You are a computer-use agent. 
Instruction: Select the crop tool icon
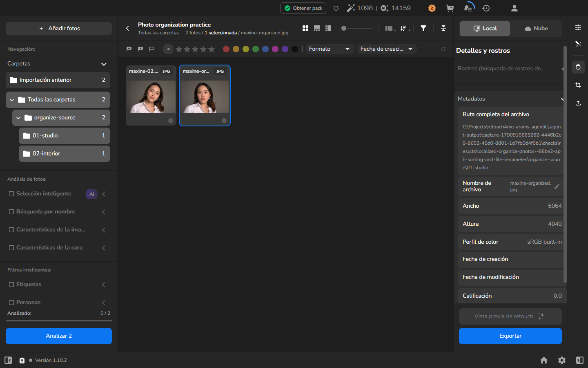578,85
